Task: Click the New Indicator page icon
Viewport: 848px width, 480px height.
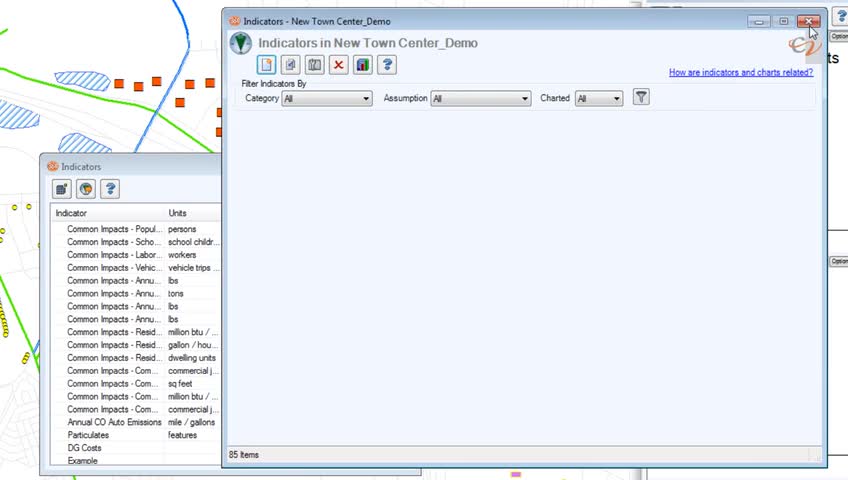Action: coord(266,65)
